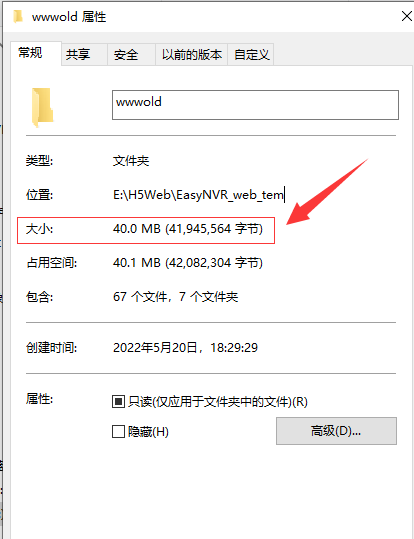Close the wwwold 属性 dialog
The width and height of the screenshot is (414, 539).
[x=407, y=16]
